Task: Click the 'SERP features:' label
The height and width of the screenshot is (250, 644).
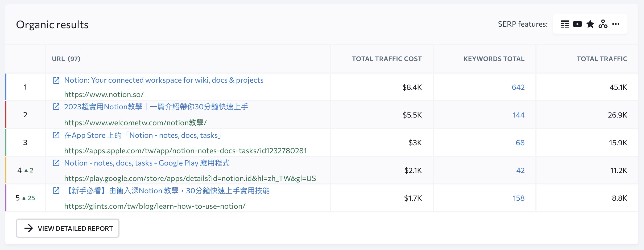Action: (523, 24)
